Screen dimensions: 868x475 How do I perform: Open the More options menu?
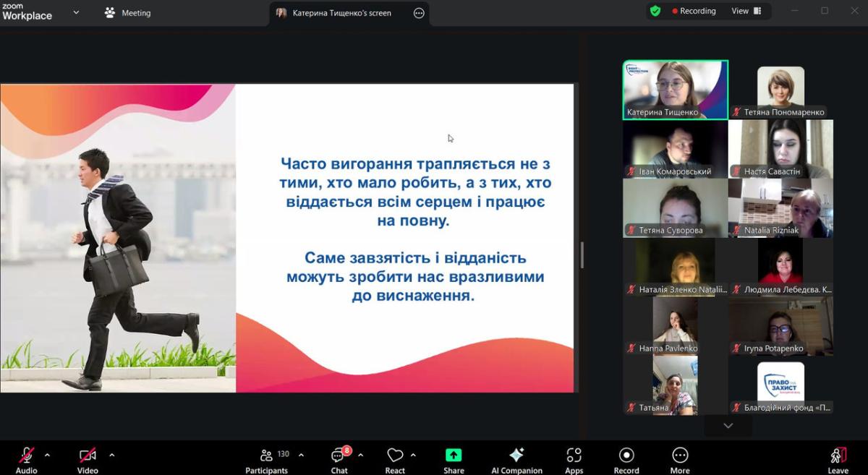(x=680, y=460)
